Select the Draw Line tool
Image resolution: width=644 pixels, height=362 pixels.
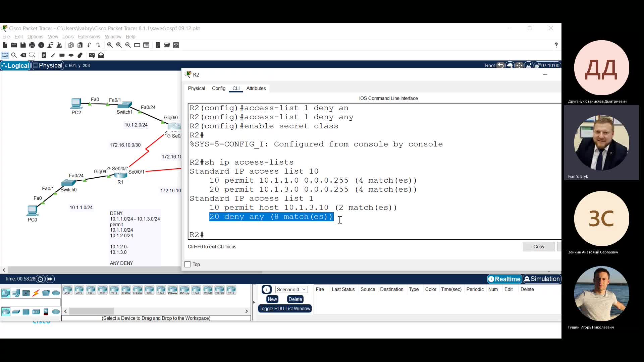point(53,55)
